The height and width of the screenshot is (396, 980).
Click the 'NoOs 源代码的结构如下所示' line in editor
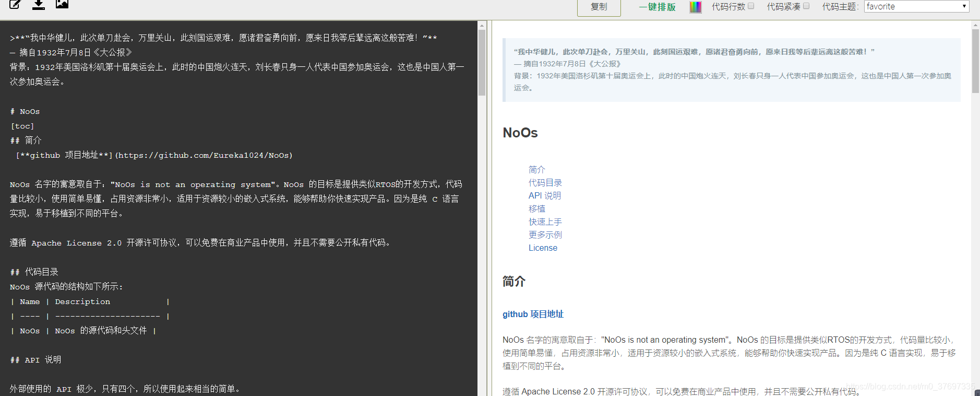point(66,287)
